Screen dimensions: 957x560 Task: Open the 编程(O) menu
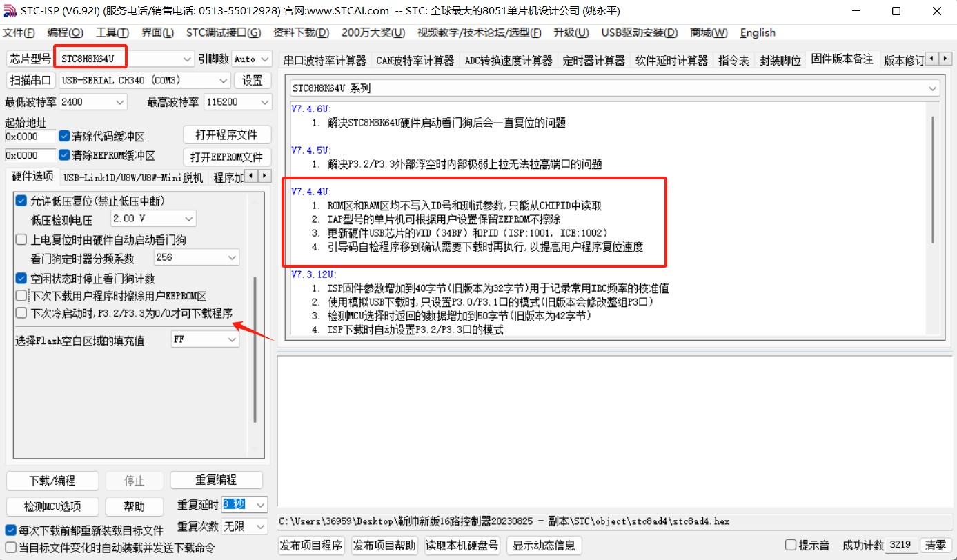[65, 32]
